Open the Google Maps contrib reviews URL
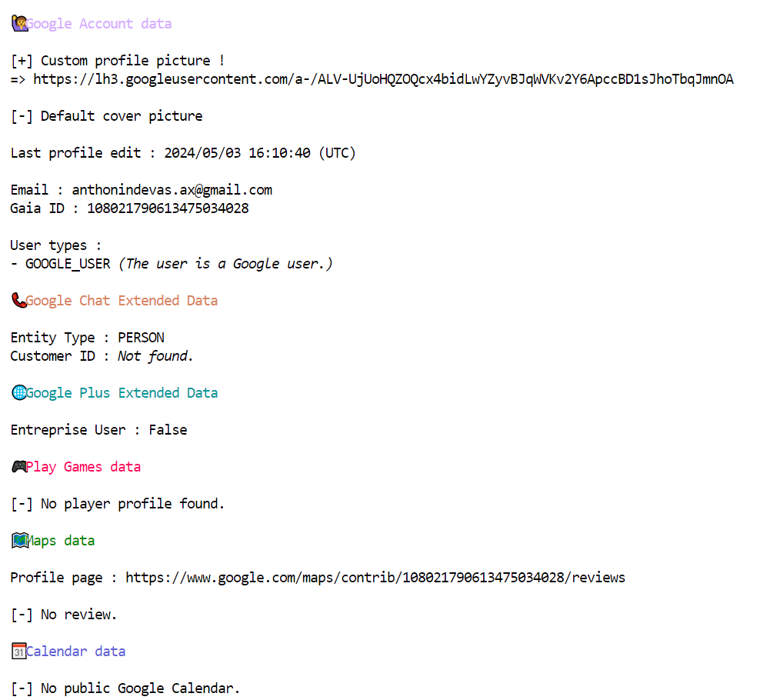Viewport: 760px width, 700px height. (x=375, y=578)
